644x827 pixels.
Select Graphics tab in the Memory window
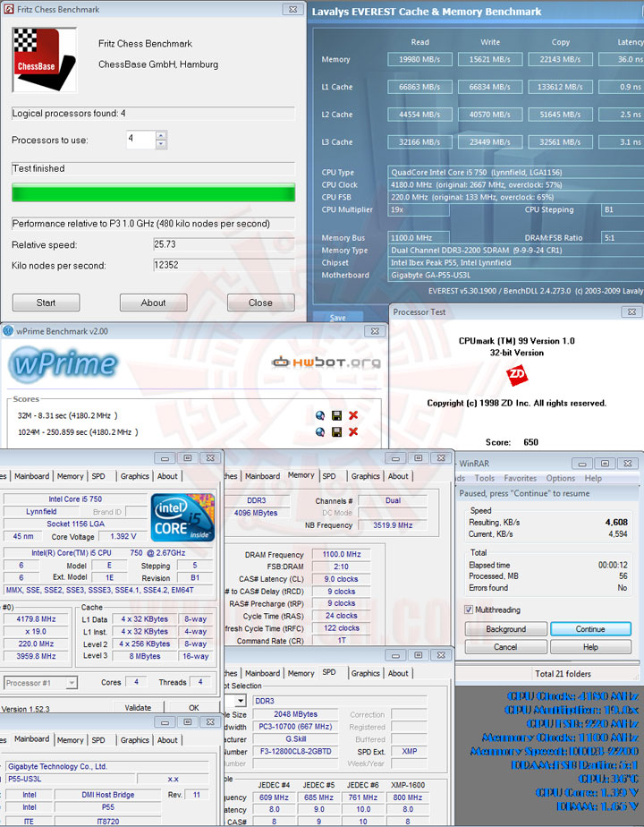(365, 476)
